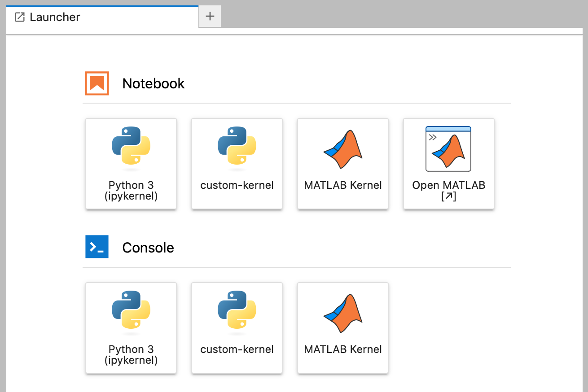Open custom-kernel console card

click(x=237, y=328)
